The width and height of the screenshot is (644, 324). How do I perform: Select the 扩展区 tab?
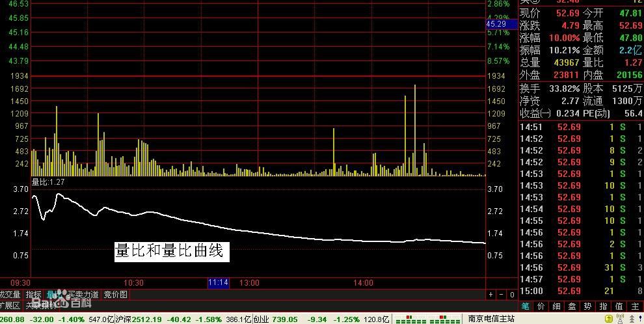tap(10, 306)
